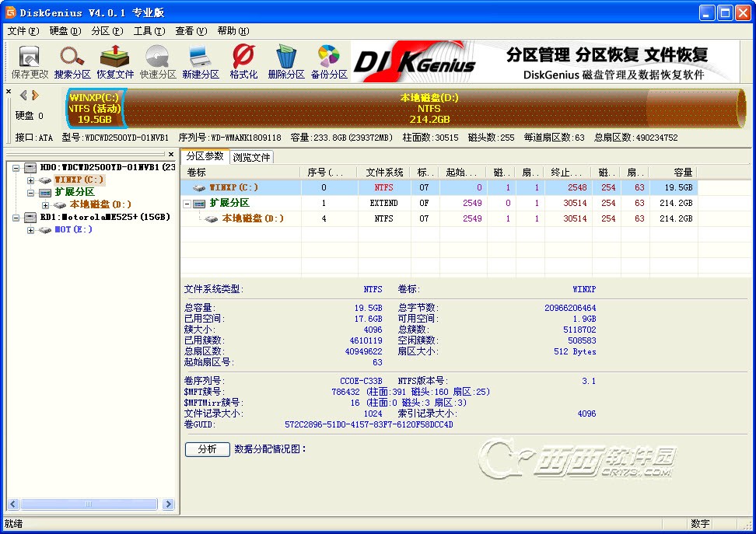This screenshot has height=534, width=756.
Task: Expand the WINXP(C:) node in tree
Action: 31,180
